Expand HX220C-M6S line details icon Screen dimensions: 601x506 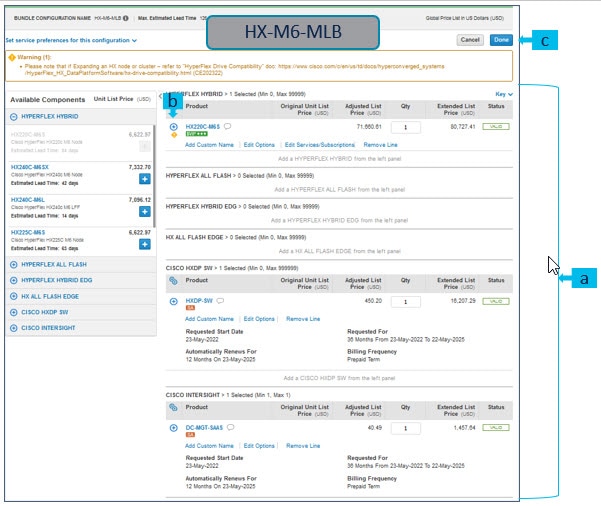(174, 126)
